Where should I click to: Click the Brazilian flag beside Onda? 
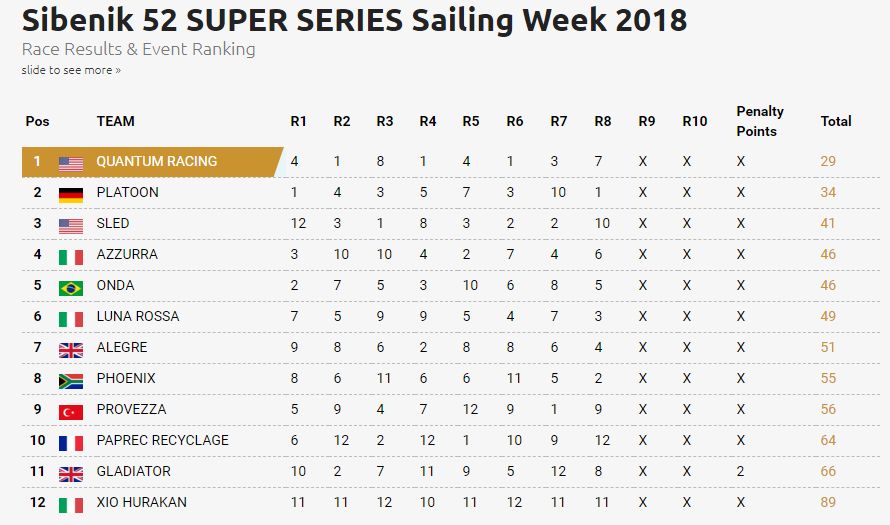point(71,288)
